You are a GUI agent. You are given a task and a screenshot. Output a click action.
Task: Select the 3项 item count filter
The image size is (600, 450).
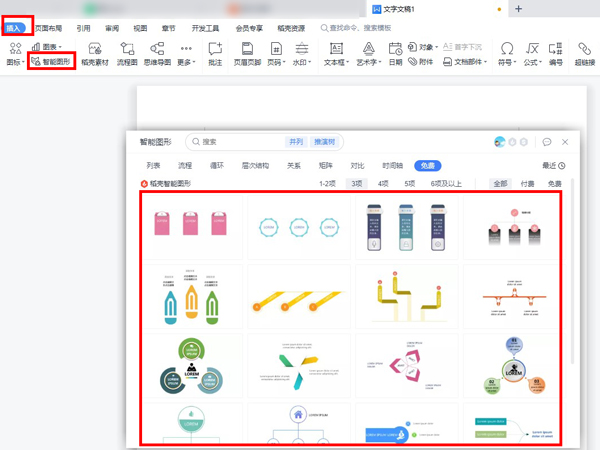pos(356,184)
